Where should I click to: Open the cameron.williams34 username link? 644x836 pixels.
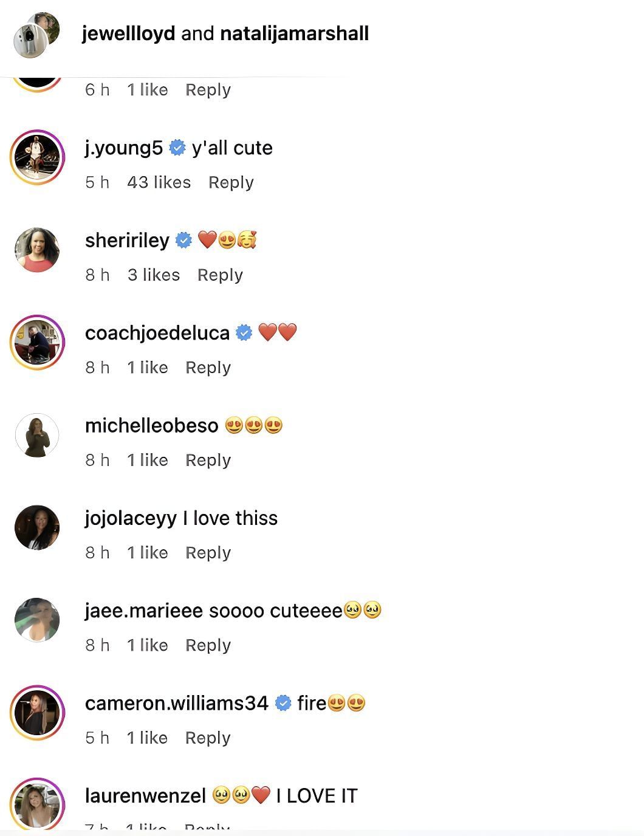[x=176, y=704]
